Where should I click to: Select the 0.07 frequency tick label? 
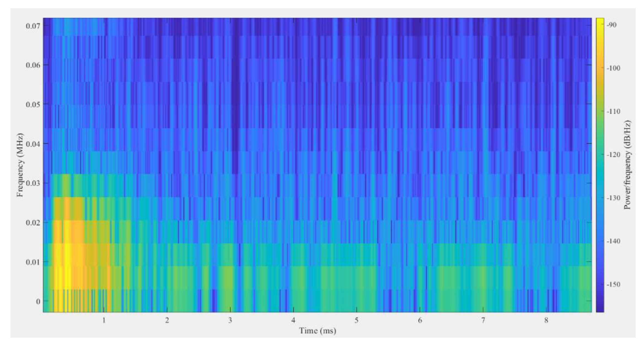[33, 26]
